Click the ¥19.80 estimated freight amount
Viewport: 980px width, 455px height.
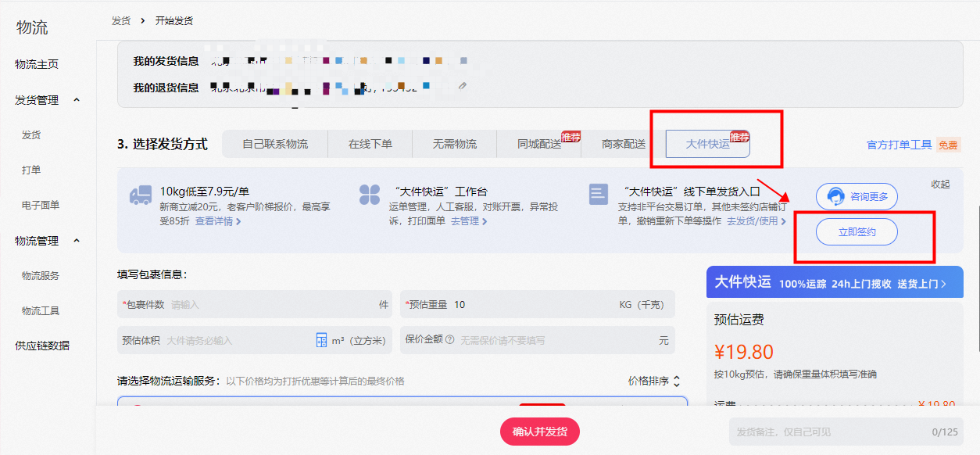[x=743, y=352]
